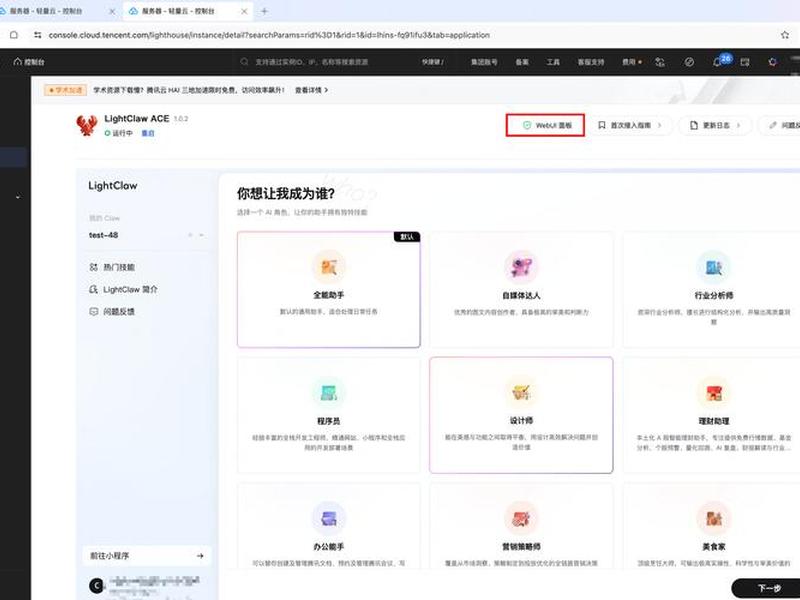Select the 营销策略师 role icon
Screen dimensions: 800x600
click(521, 518)
